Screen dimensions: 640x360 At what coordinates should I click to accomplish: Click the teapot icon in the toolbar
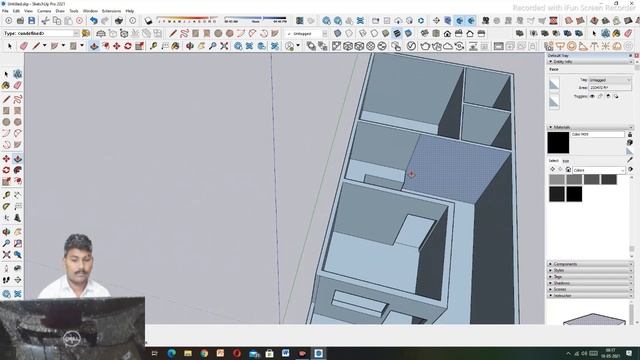[425, 46]
